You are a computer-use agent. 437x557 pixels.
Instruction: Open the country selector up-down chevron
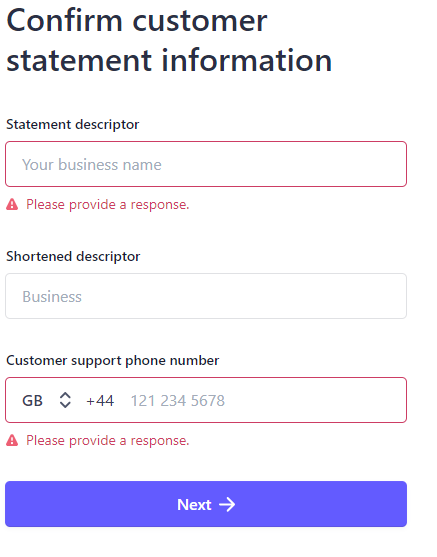pos(65,400)
